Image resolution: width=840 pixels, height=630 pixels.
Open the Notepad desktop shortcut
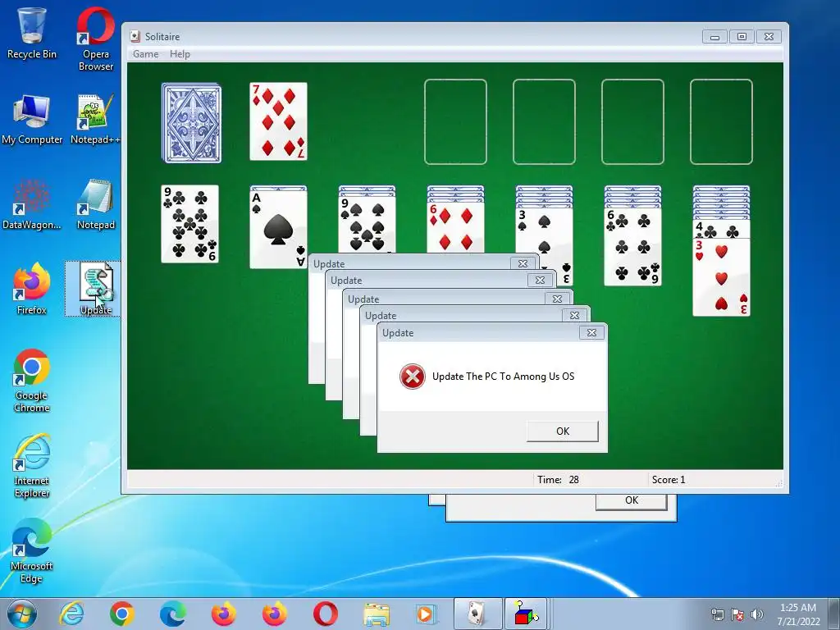[x=96, y=204]
